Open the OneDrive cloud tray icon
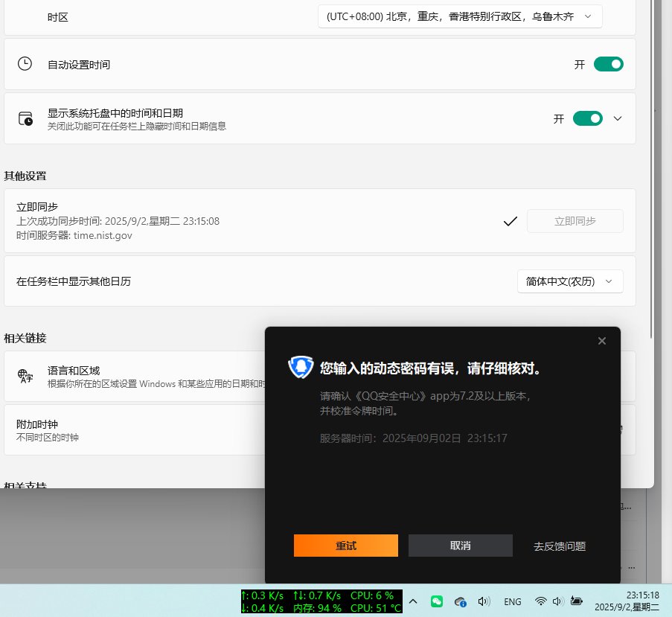Image resolution: width=672 pixels, height=617 pixels. [x=460, y=601]
